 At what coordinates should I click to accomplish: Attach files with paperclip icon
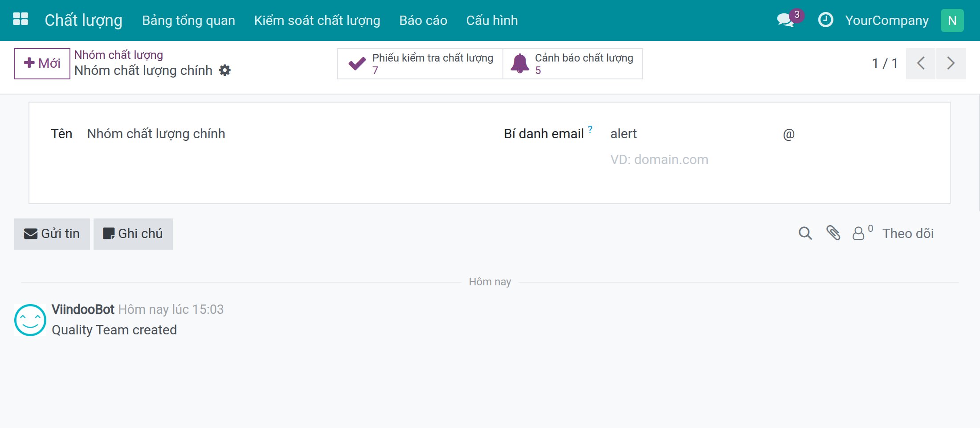tap(833, 233)
